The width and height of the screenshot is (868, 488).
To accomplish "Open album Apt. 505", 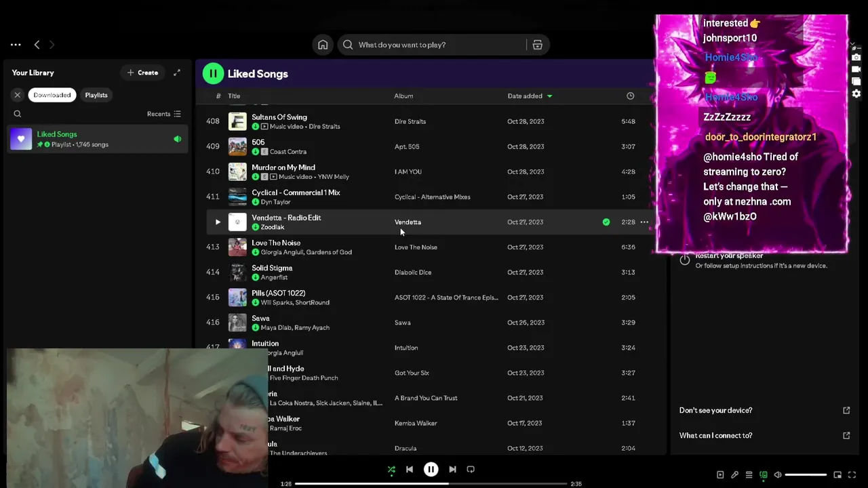I will pos(407,146).
